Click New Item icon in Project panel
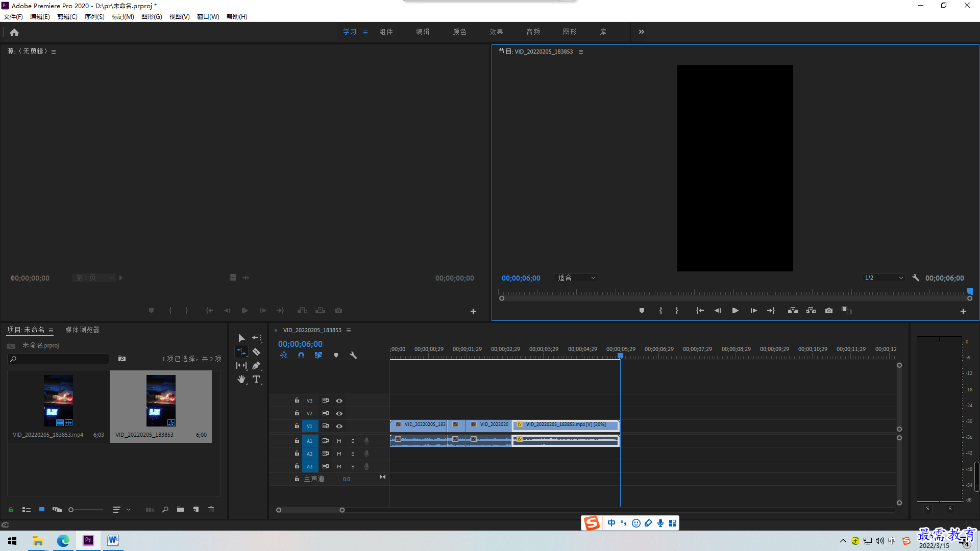 click(x=196, y=509)
